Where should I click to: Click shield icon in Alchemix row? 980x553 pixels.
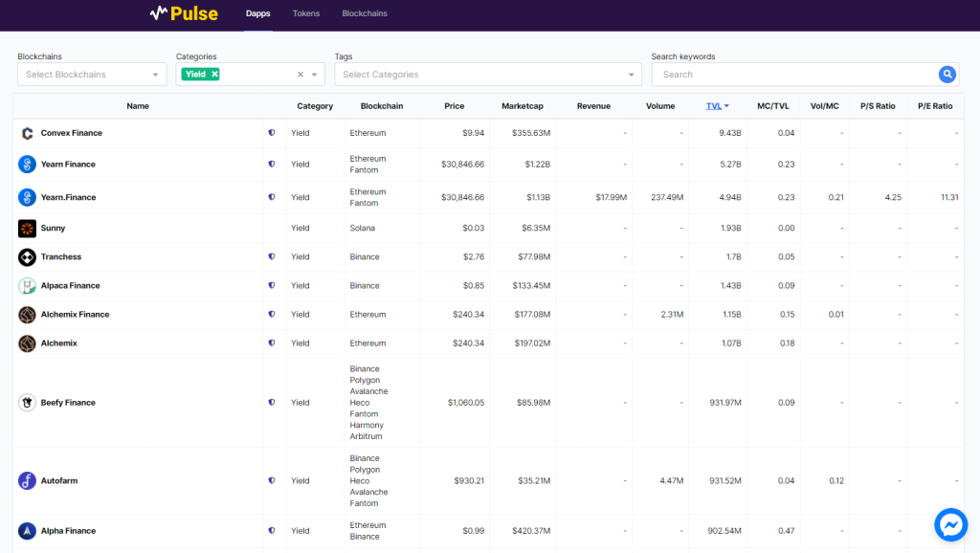point(271,343)
